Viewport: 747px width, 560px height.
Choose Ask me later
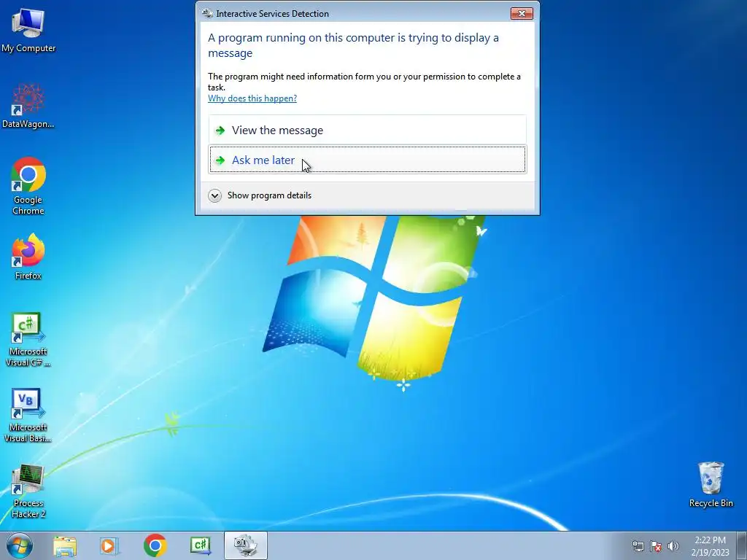click(368, 160)
